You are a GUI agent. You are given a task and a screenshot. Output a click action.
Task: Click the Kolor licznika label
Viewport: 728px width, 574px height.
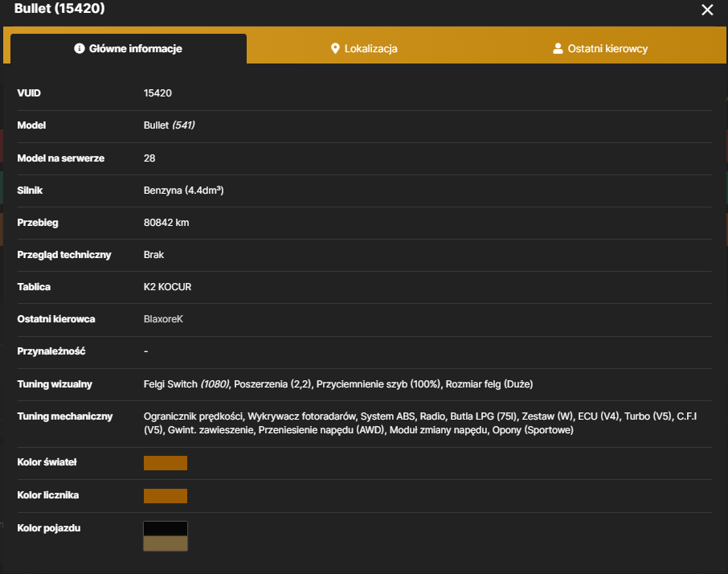pyautogui.click(x=48, y=495)
